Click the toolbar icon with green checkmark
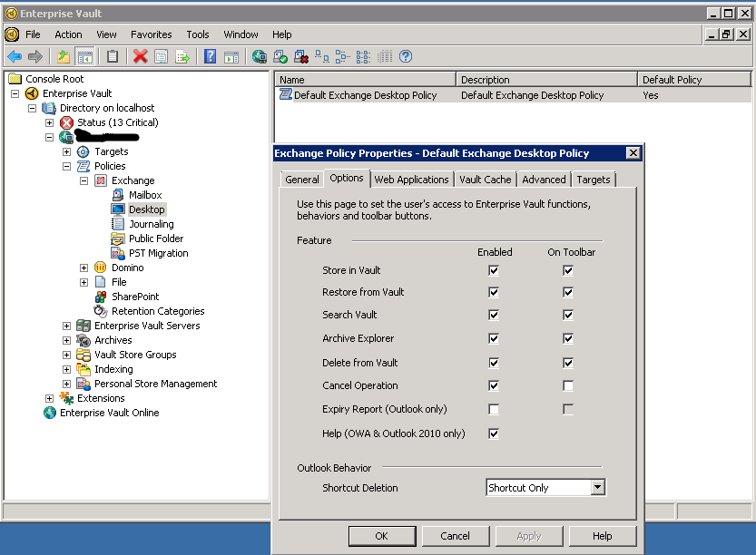The width and height of the screenshot is (756, 555). (x=280, y=57)
